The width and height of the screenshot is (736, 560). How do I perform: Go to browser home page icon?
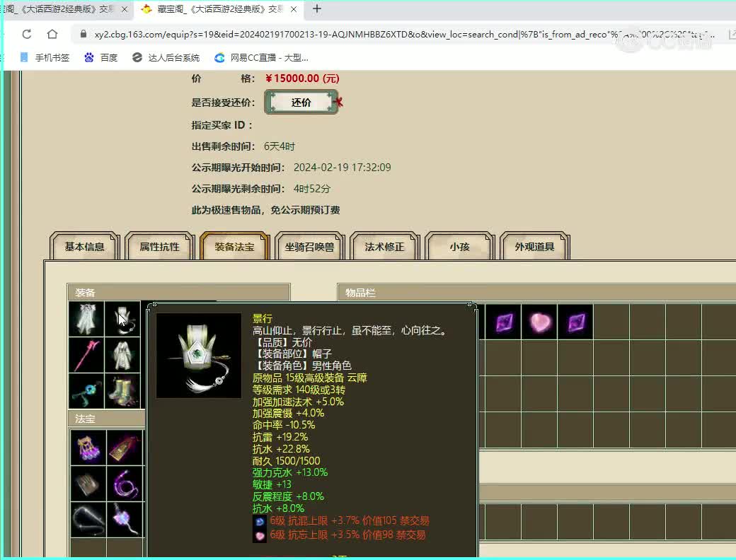click(x=52, y=34)
